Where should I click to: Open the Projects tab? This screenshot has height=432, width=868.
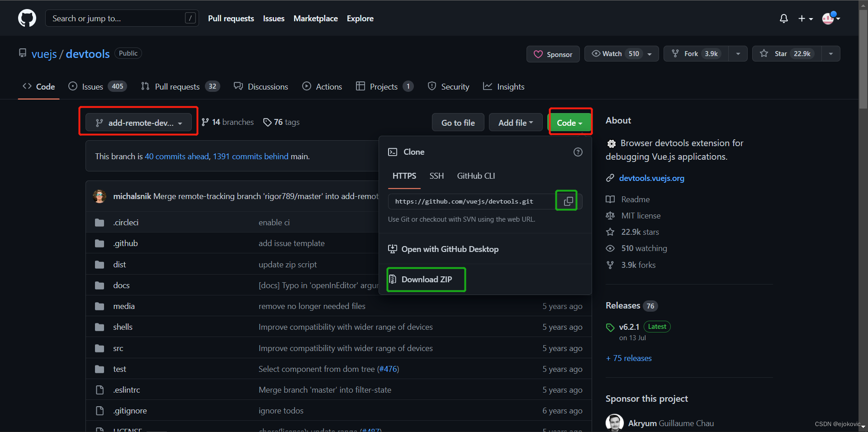pos(384,86)
